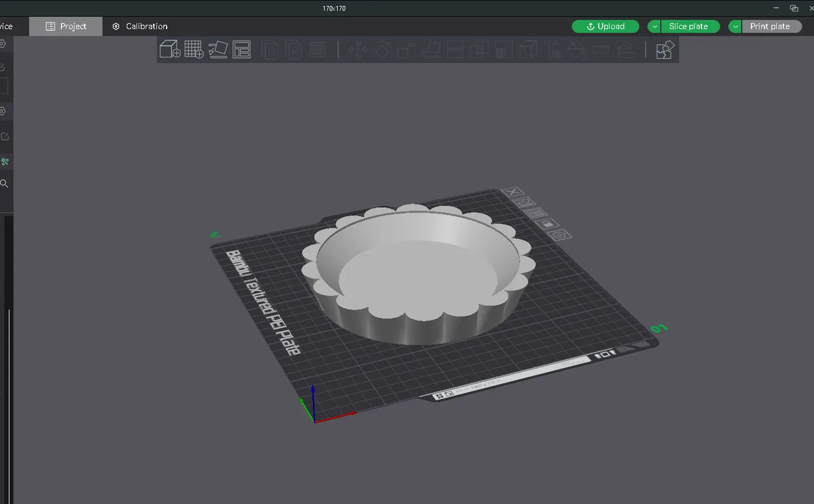Upload the project to the cloud
Image resolution: width=814 pixels, height=504 pixels.
pos(605,26)
